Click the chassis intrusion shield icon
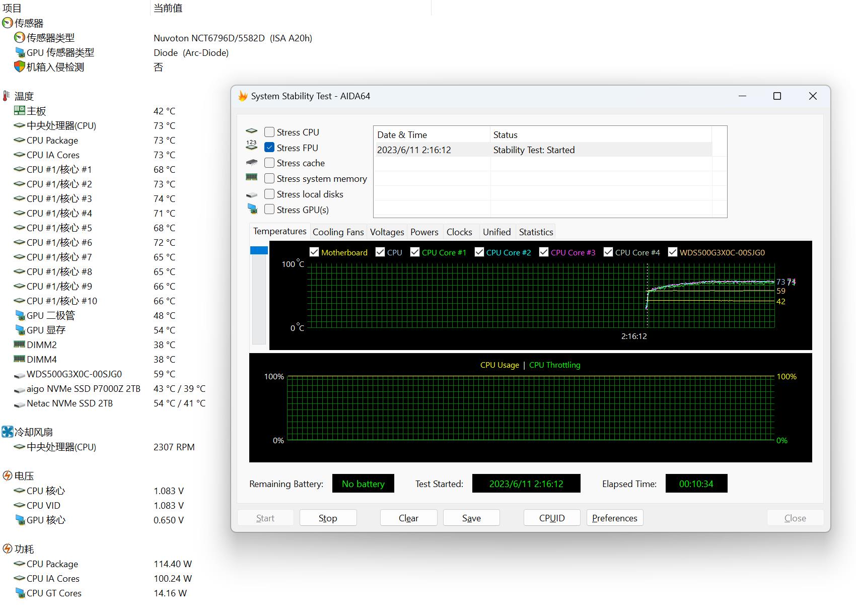Viewport: 856px width, 616px height. point(19,67)
